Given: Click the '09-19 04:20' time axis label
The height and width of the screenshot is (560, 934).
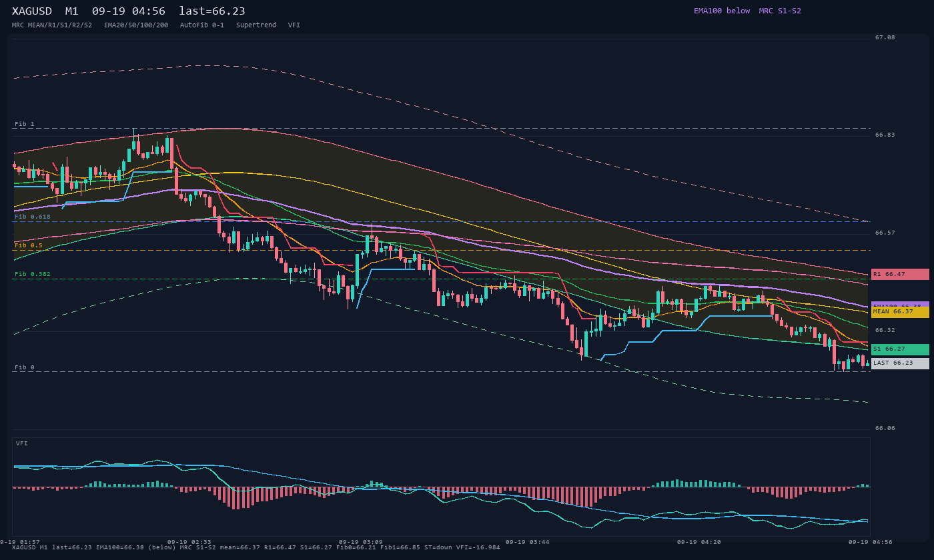Looking at the screenshot, I should tap(698, 542).
